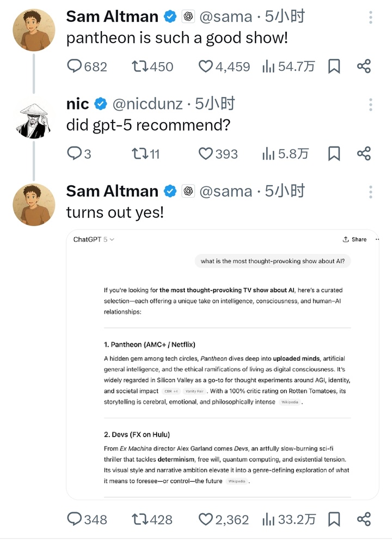
Task: Bookmark nic's tweet
Action: click(334, 154)
